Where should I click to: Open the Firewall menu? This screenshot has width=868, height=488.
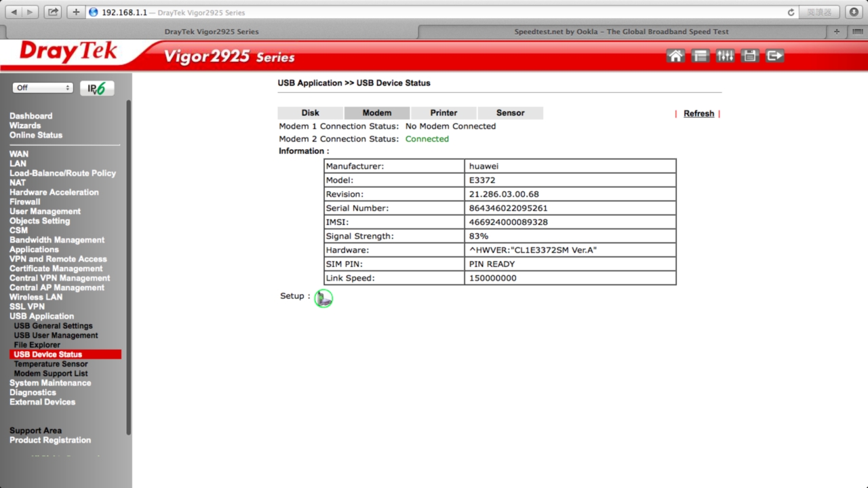click(x=25, y=201)
